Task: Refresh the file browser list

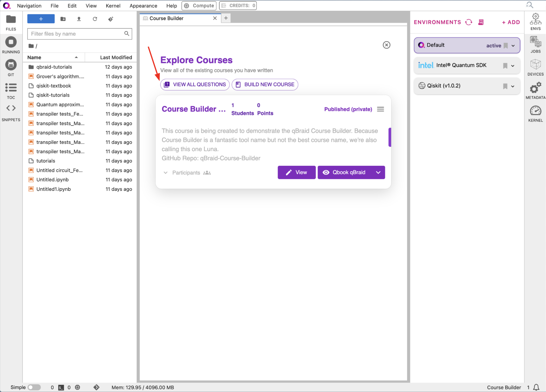Action: click(95, 19)
